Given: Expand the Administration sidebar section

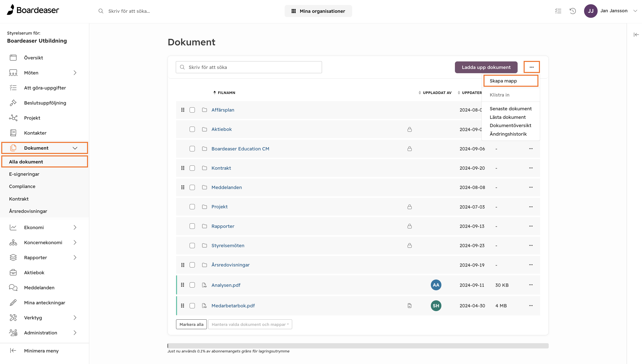Looking at the screenshot, I should [75, 333].
